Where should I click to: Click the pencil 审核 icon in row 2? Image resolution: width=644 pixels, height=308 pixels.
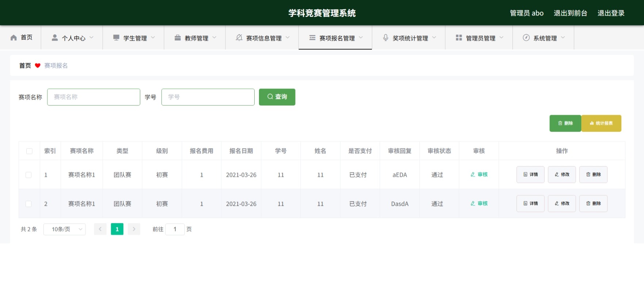(x=473, y=204)
